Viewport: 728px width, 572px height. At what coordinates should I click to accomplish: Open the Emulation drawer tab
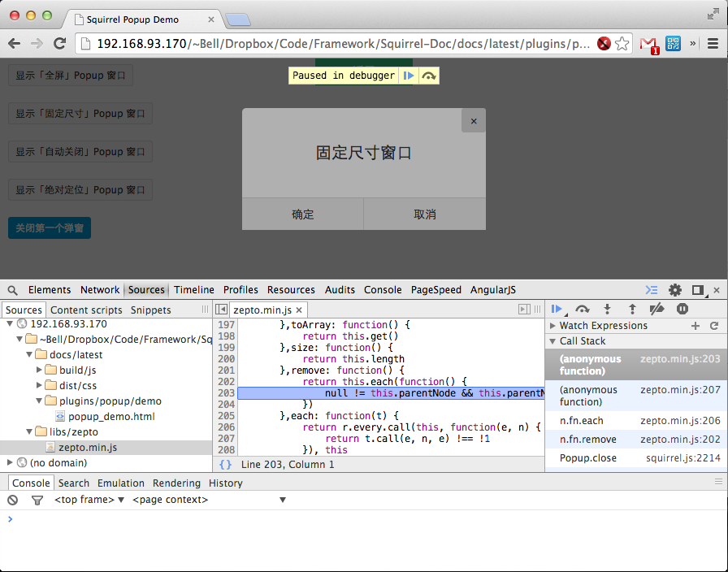tap(121, 483)
